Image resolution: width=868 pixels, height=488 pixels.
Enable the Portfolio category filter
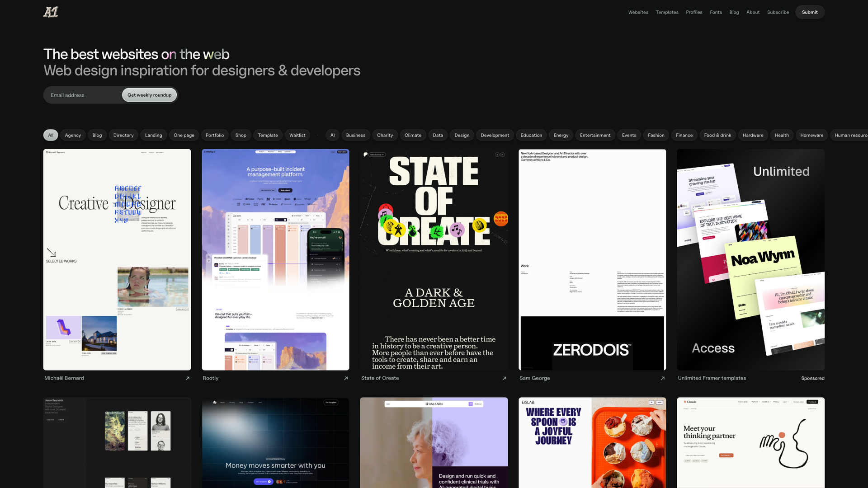pos(214,135)
